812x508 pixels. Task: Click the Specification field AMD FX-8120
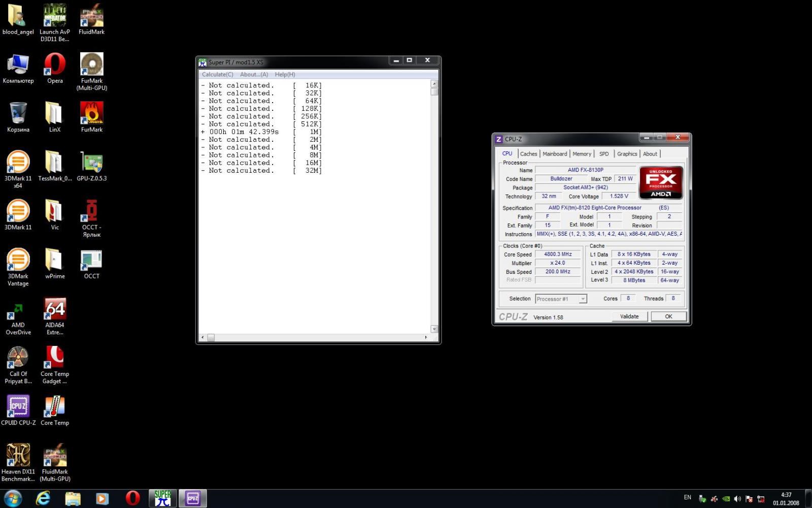pos(608,208)
